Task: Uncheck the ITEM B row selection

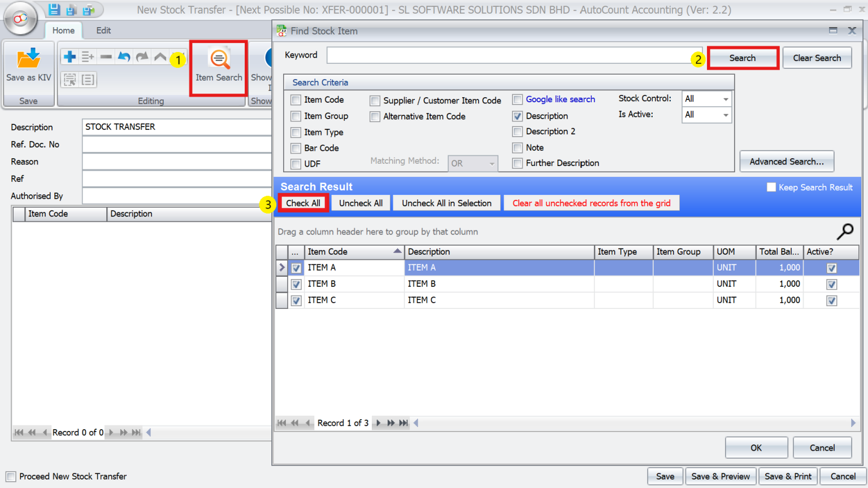Action: 296,284
